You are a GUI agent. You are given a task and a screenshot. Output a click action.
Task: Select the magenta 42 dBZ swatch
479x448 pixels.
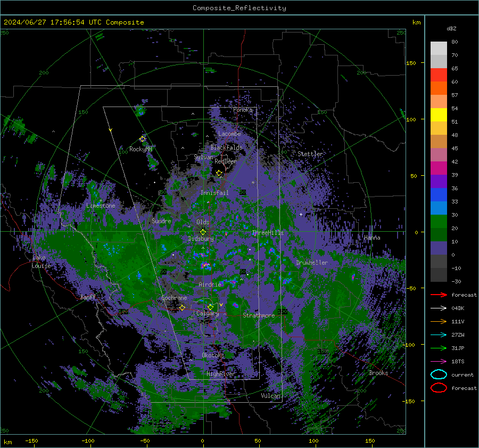coord(439,168)
